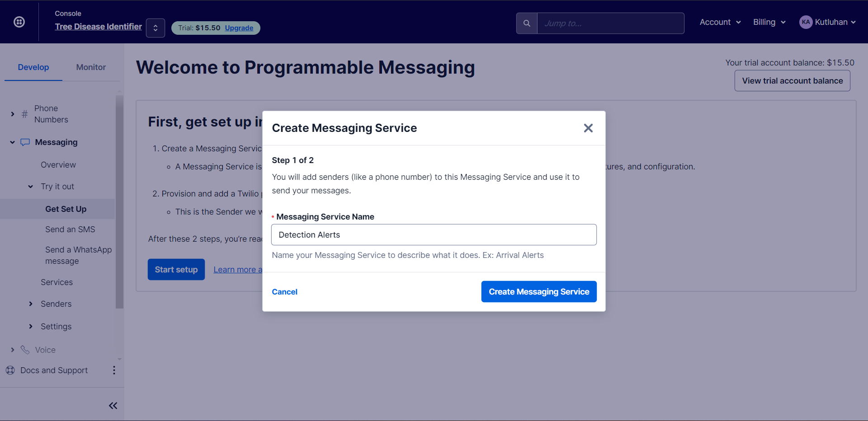Image resolution: width=868 pixels, height=421 pixels.
Task: Click the KA user avatar
Action: point(806,22)
